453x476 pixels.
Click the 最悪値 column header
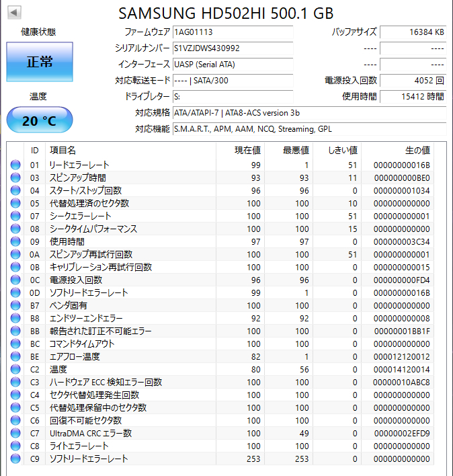click(x=288, y=151)
